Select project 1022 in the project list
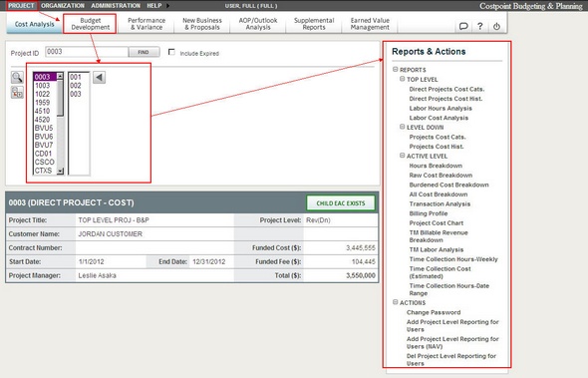 coord(45,94)
